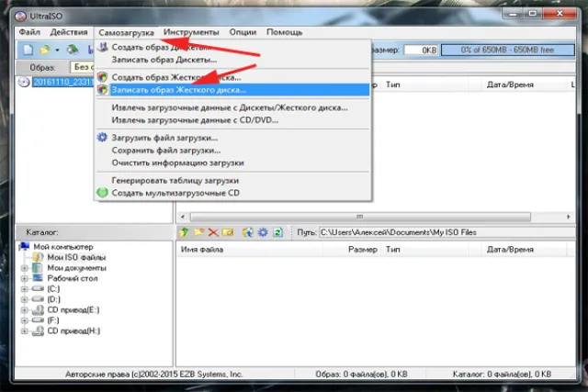Click green icon beside Создать мультизагрузочные CD

[x=102, y=193]
